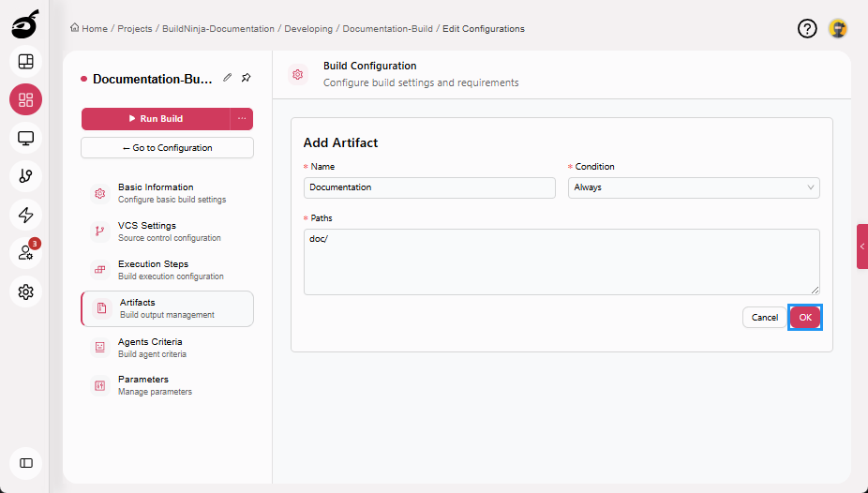Click the pencil edit icon next to Documentation-Bu...
The image size is (868, 493).
coord(228,78)
